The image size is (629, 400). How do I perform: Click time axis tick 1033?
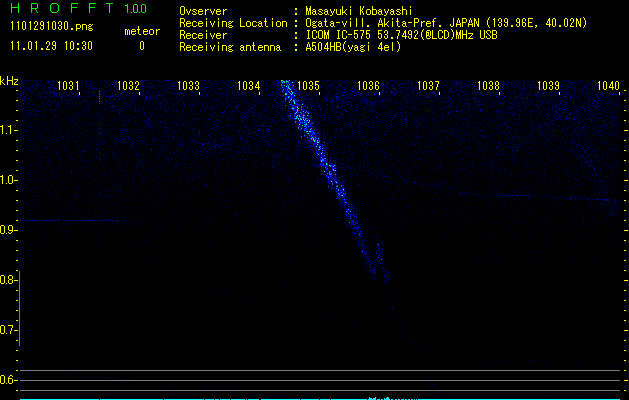coord(188,85)
